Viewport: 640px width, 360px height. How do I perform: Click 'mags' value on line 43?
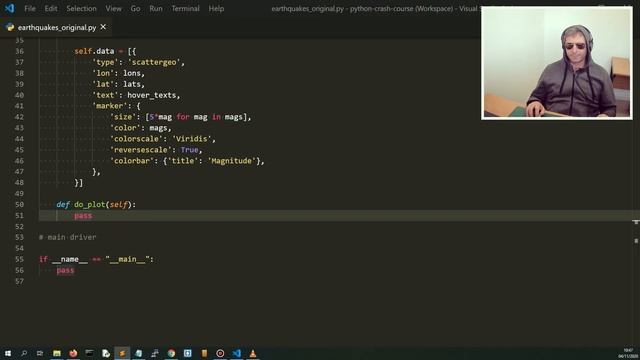point(158,128)
